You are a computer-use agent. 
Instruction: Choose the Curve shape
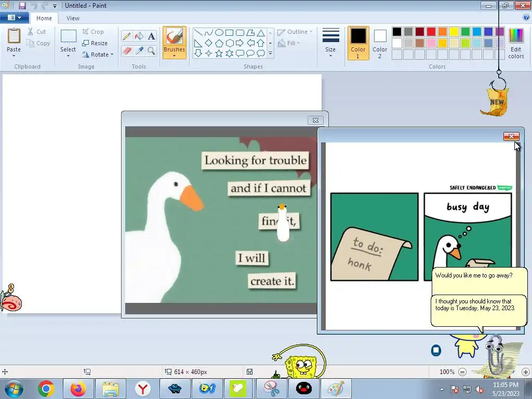[209, 33]
